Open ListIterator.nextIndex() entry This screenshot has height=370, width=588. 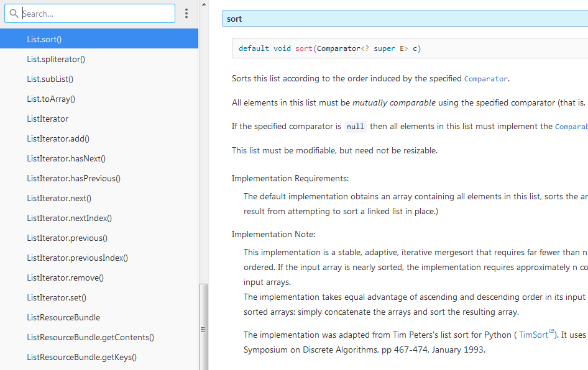click(x=69, y=218)
